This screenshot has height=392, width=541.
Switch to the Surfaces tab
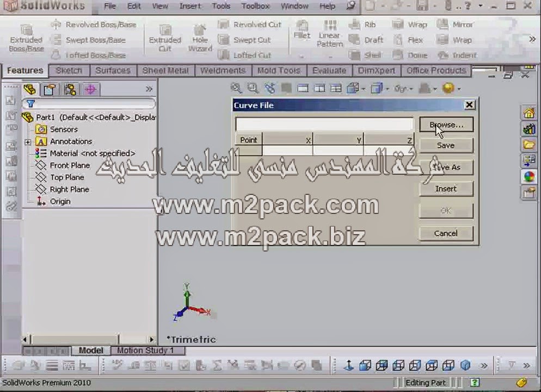click(x=113, y=70)
